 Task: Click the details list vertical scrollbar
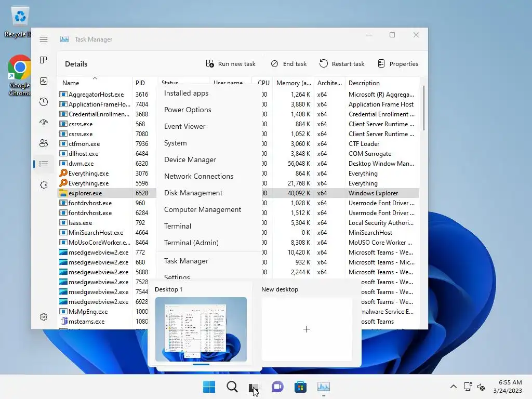point(424,109)
